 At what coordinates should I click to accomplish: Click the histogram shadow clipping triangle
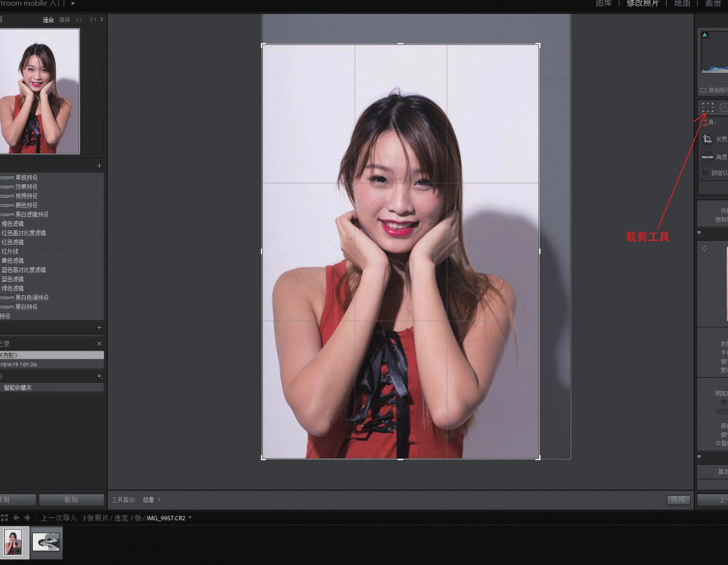click(705, 35)
